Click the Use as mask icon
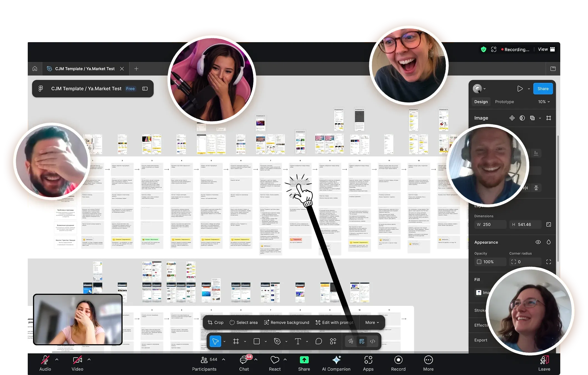588x375 pixels. [x=522, y=118]
